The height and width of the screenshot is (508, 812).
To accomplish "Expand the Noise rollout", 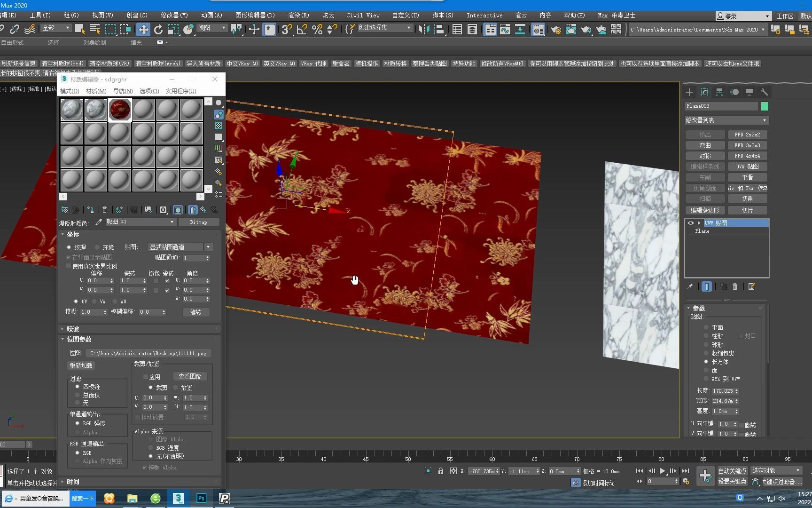I will click(73, 329).
